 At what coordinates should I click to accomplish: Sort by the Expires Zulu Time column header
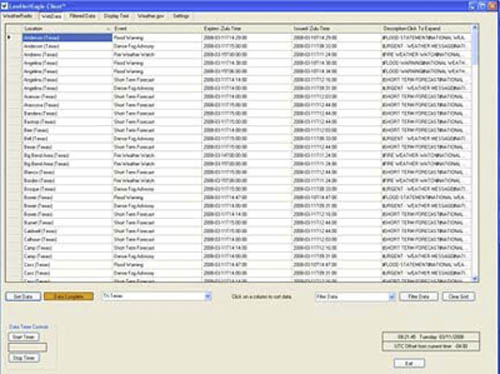(x=222, y=29)
